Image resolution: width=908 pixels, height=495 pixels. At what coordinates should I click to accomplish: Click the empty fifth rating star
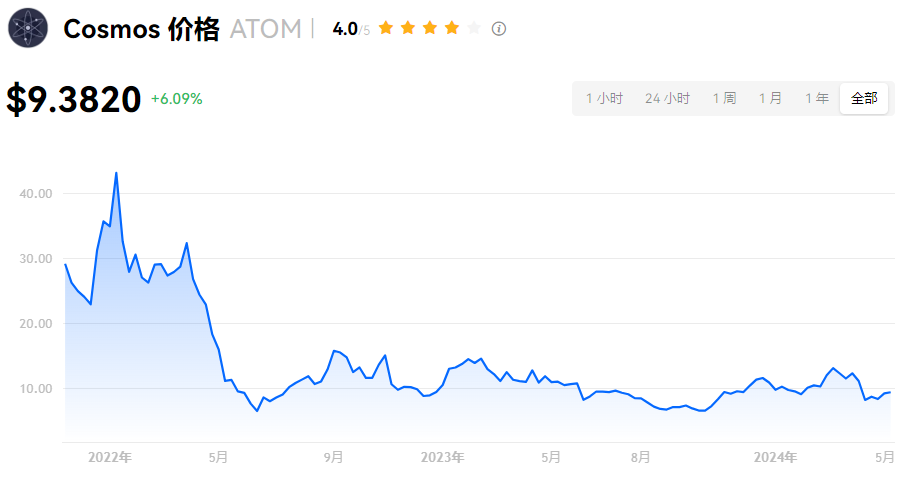pos(474,28)
